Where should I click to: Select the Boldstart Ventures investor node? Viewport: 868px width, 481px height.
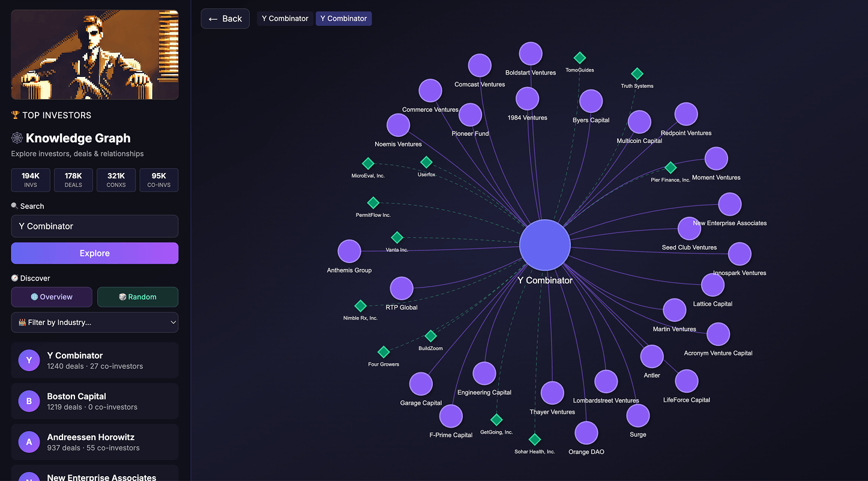tap(531, 53)
